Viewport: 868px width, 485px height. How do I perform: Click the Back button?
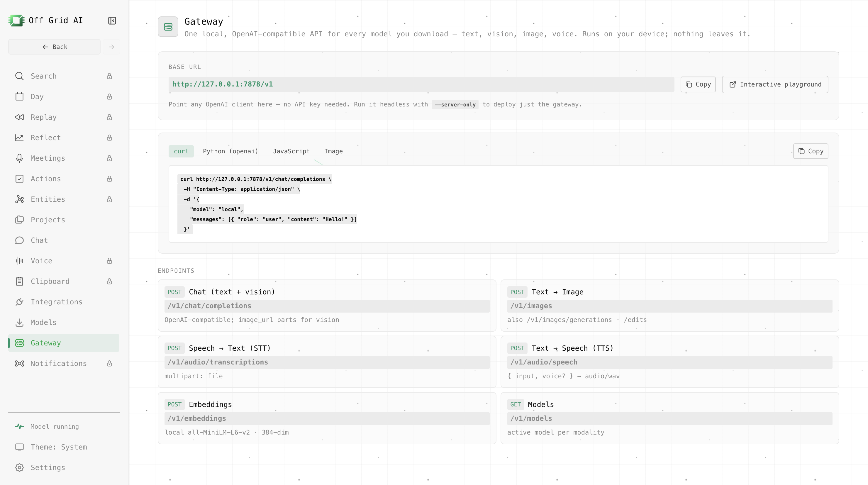coord(54,47)
